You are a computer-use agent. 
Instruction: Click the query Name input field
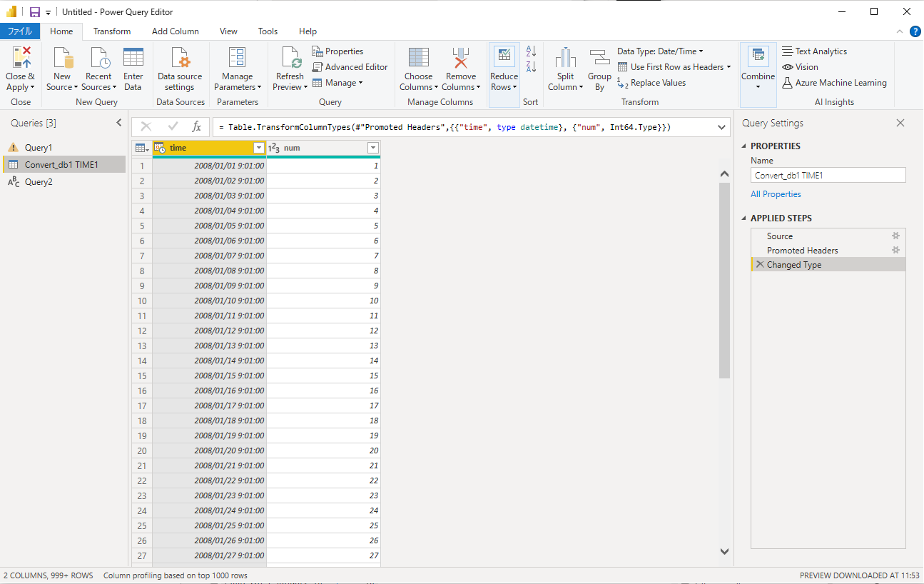coord(828,175)
